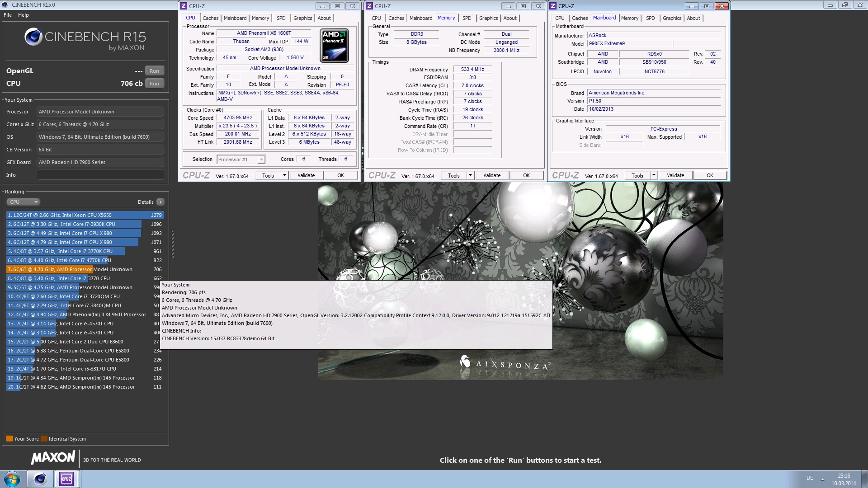868x488 pixels.
Task: Switch to Mainboard tab in first CPU-Z window
Action: coord(235,18)
